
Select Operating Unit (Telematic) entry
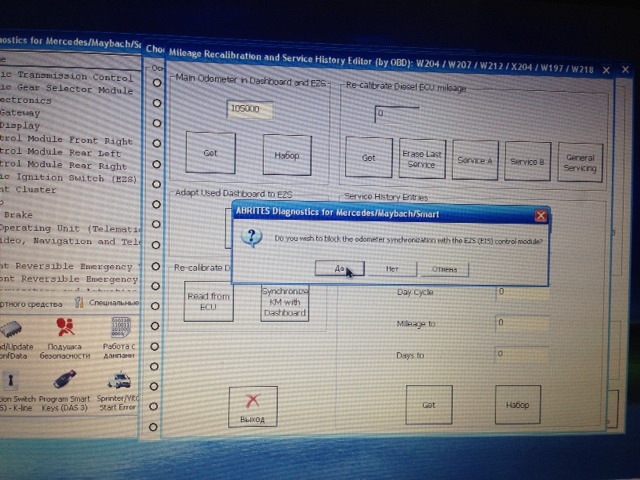point(70,229)
